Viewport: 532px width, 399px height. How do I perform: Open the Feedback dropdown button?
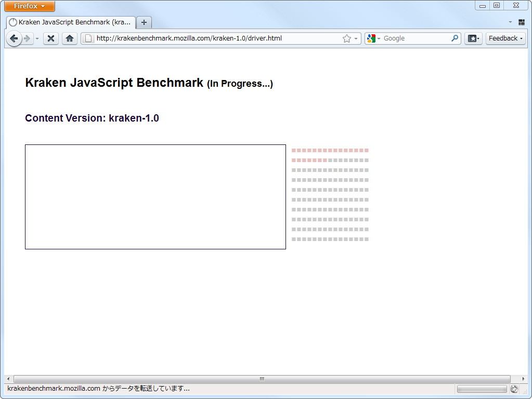tap(505, 38)
